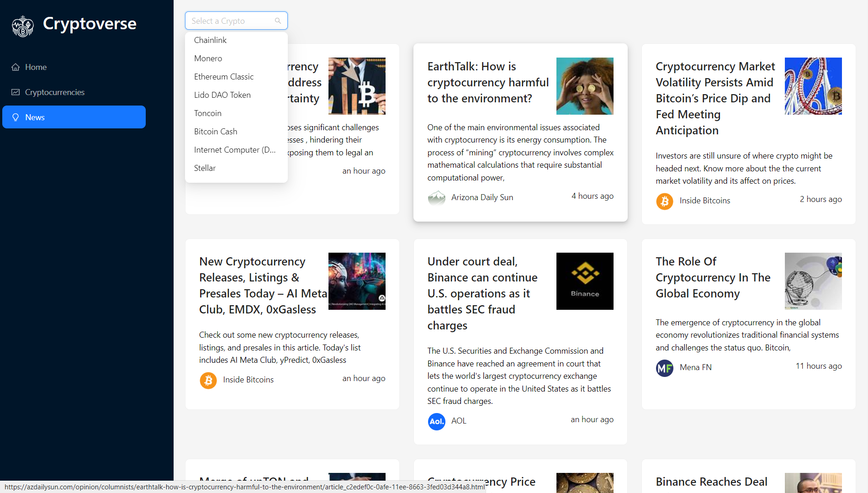Click the AOL source icon

pyautogui.click(x=436, y=421)
